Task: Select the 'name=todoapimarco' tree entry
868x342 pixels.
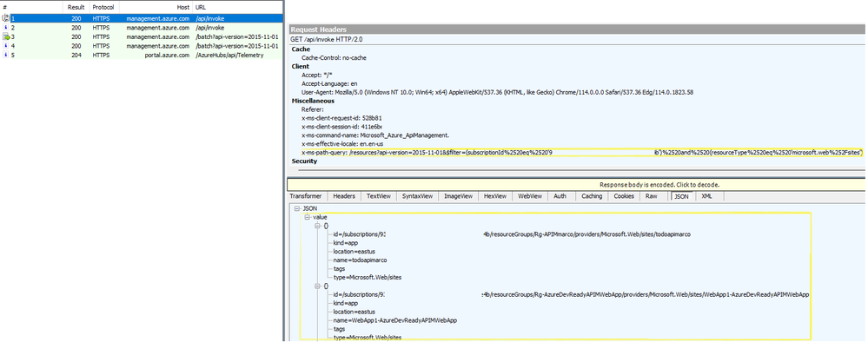Action: pos(360,260)
